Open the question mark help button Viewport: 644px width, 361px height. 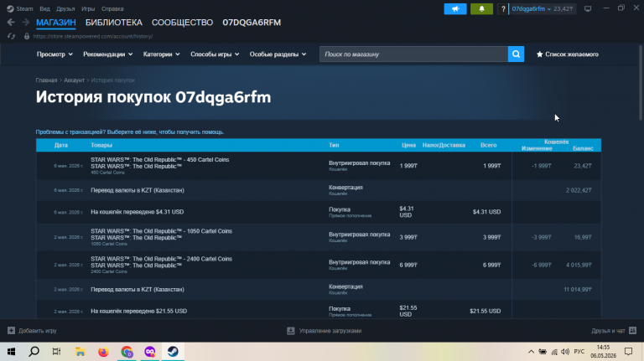(x=503, y=8)
